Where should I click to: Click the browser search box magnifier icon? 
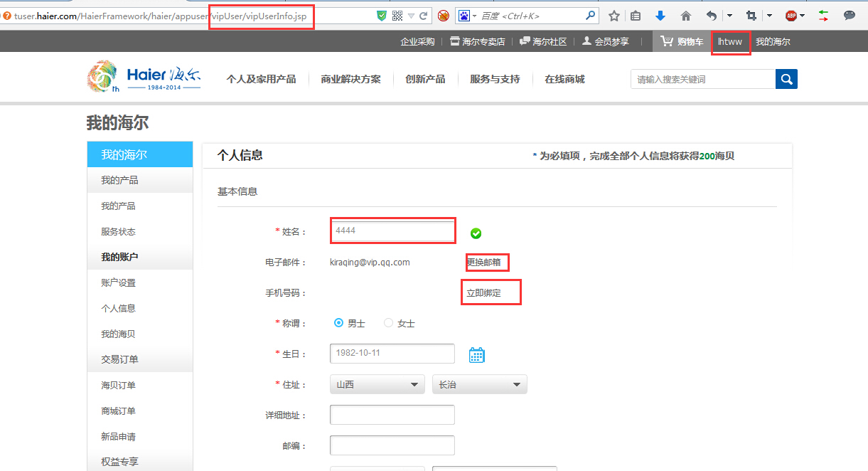pyautogui.click(x=591, y=15)
